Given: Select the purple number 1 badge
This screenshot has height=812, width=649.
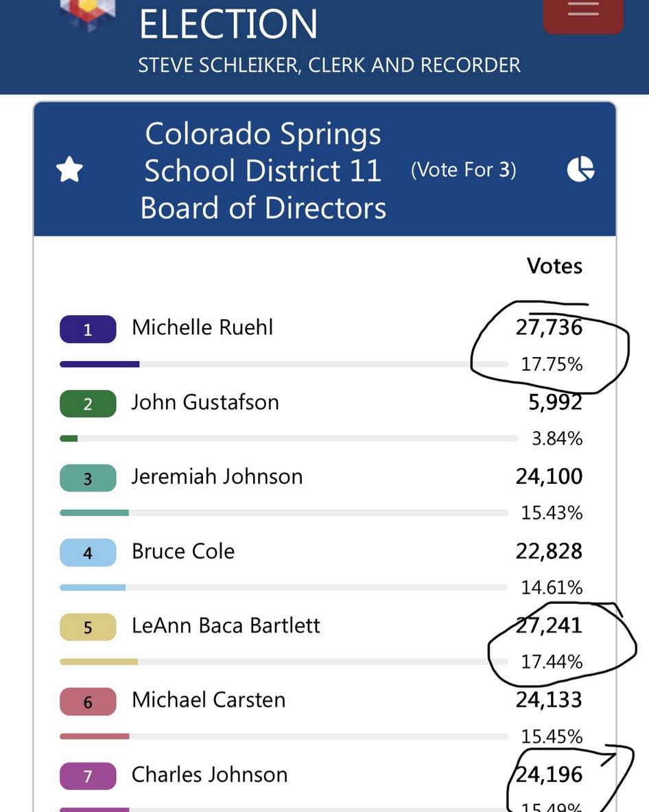Looking at the screenshot, I should pyautogui.click(x=88, y=329).
